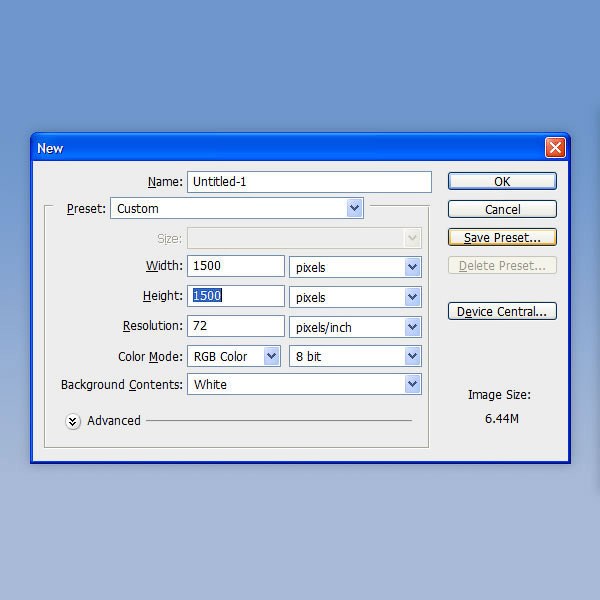Open the Preset dropdown showing Custom
The height and width of the screenshot is (600, 600).
click(237, 209)
